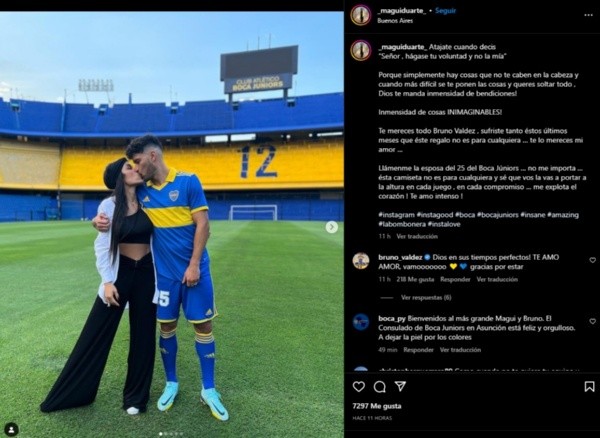
Task: Open the tagged people icon on photo
Action: coord(11,429)
